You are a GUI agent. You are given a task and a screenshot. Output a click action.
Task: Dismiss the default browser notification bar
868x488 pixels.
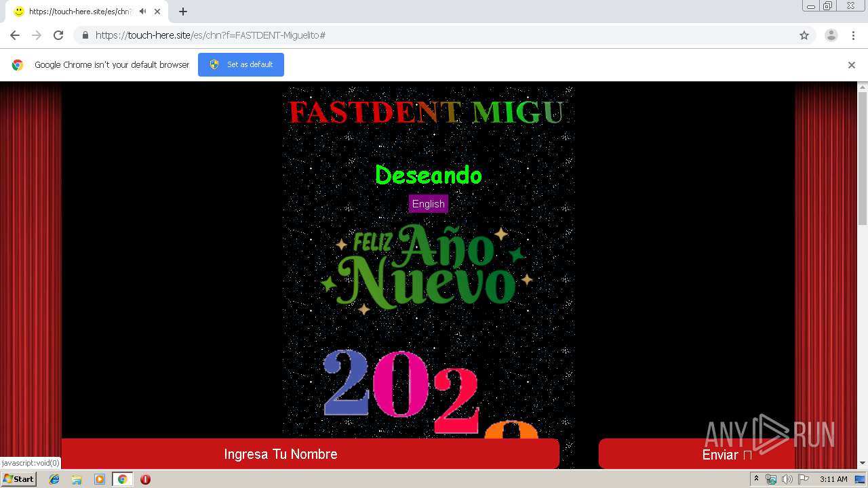point(852,65)
